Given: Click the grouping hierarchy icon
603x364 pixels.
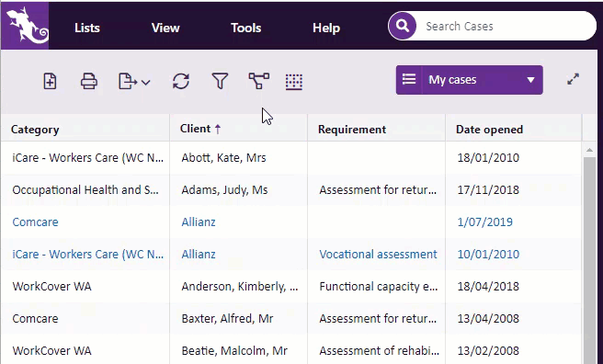Looking at the screenshot, I should point(259,81).
